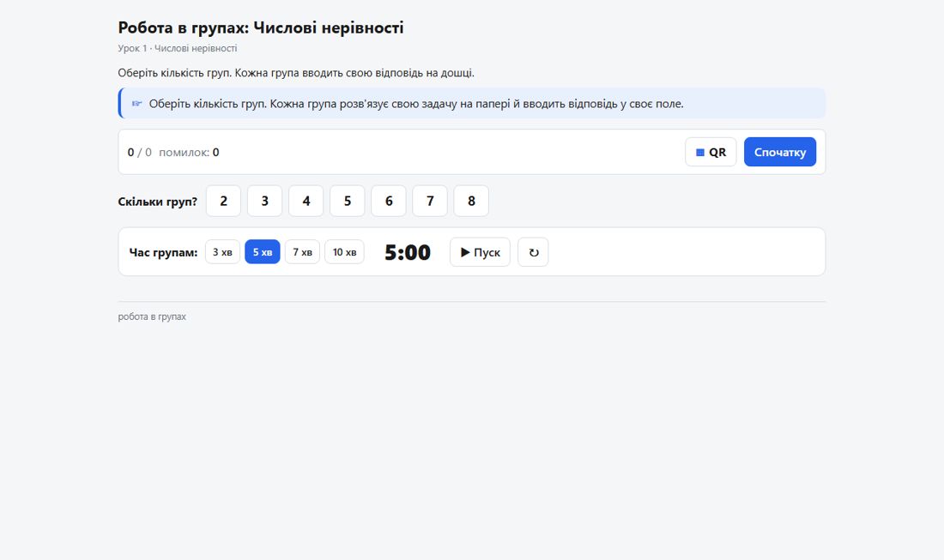Image resolution: width=944 pixels, height=560 pixels.
Task: Click the footer text робота в групах
Action: pos(152,316)
